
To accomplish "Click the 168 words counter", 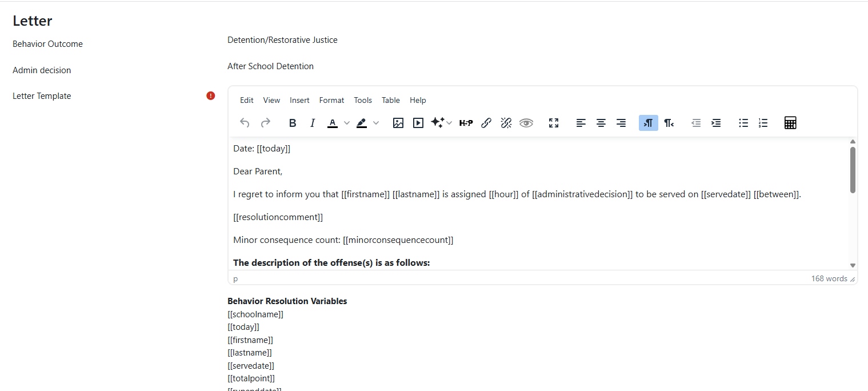I will 829,278.
